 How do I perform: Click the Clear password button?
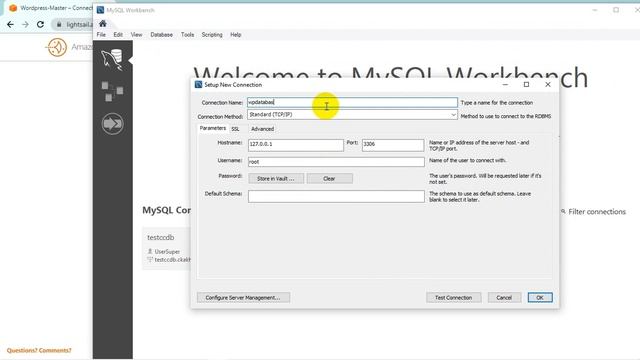[329, 179]
